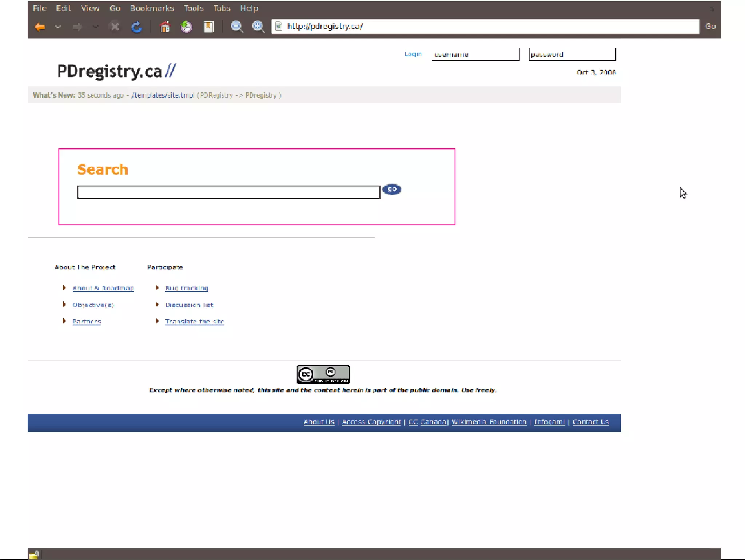This screenshot has width=745, height=560.
Task: Reload the page with the blue refresh icon
Action: [x=136, y=27]
